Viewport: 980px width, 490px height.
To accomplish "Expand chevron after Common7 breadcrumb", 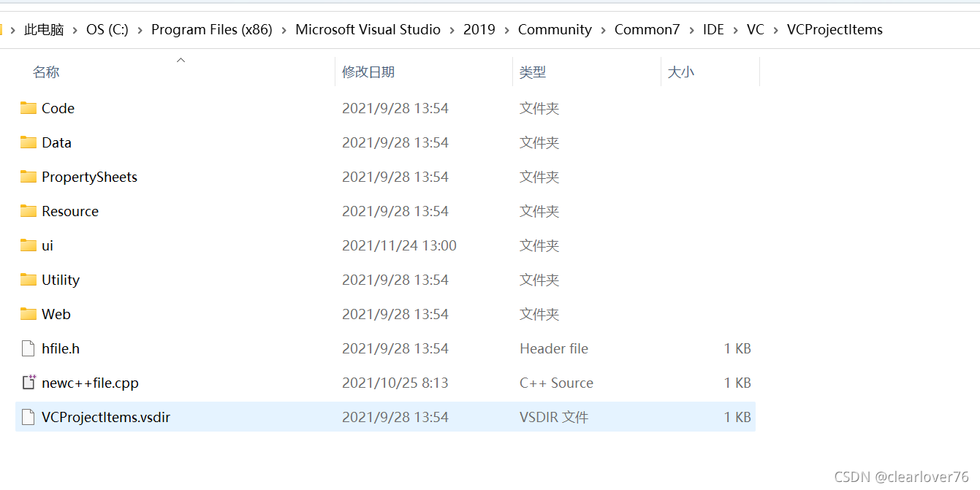I will click(692, 30).
